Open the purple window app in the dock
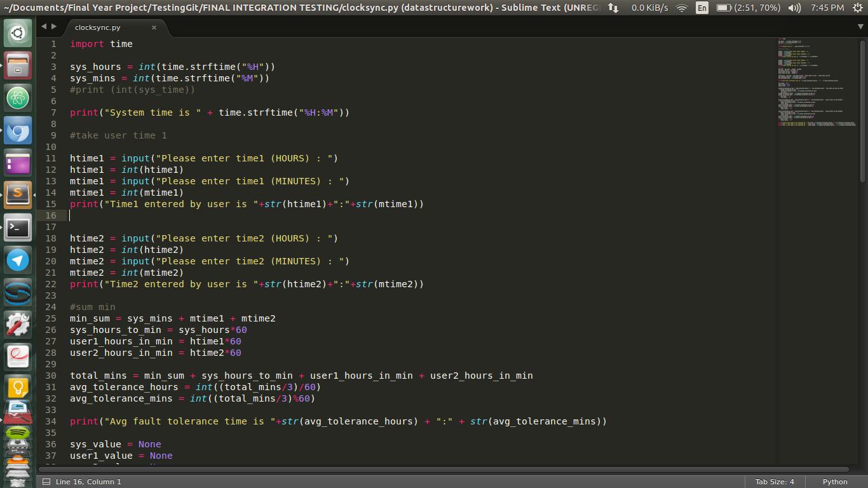Screen dimensions: 868x488 pyautogui.click(x=18, y=163)
